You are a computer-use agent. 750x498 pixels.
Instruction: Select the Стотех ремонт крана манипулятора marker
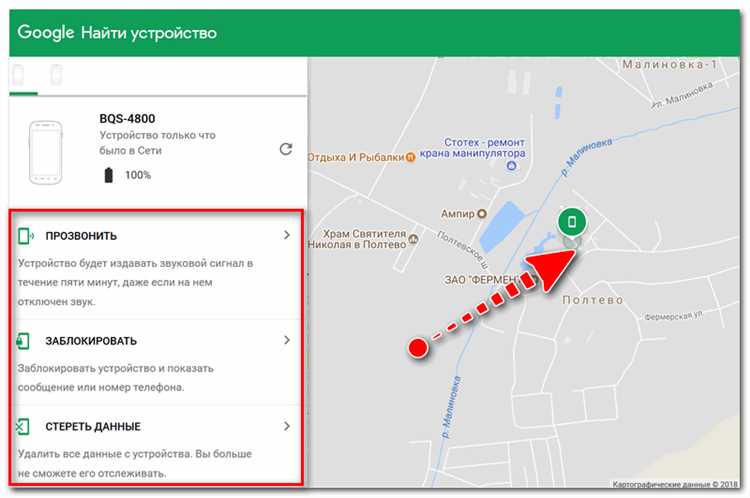[511, 166]
